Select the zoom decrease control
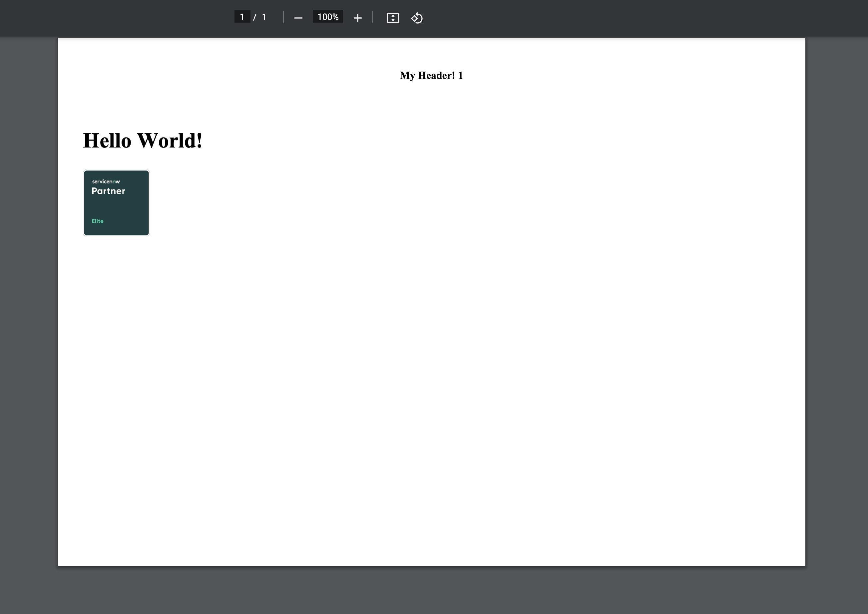The height and width of the screenshot is (614, 868). [298, 17]
